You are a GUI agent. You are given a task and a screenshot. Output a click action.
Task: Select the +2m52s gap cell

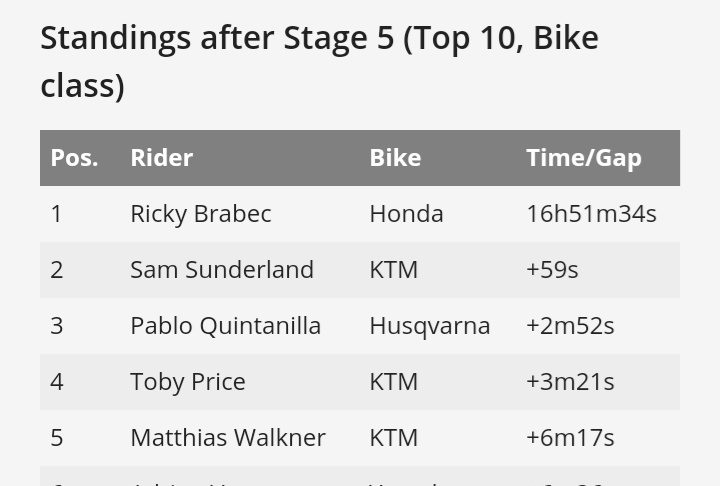coord(570,326)
